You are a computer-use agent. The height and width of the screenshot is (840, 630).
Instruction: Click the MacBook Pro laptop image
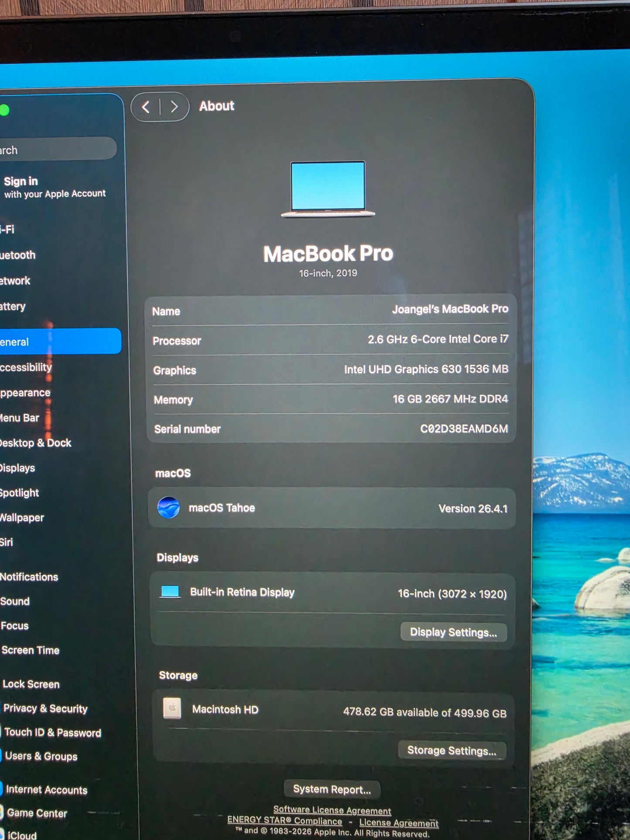[328, 189]
